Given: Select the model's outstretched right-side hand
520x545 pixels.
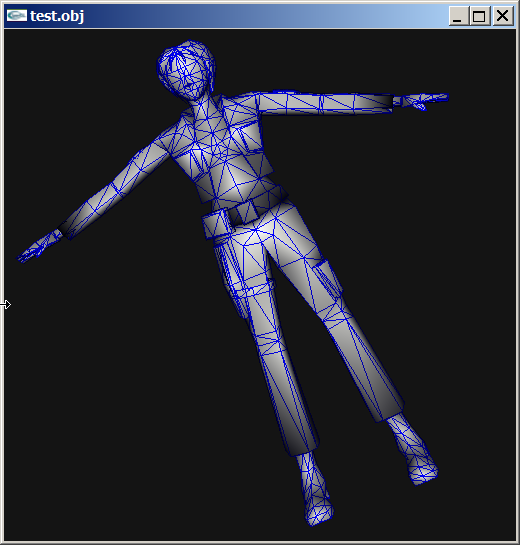Looking at the screenshot, I should tap(421, 101).
